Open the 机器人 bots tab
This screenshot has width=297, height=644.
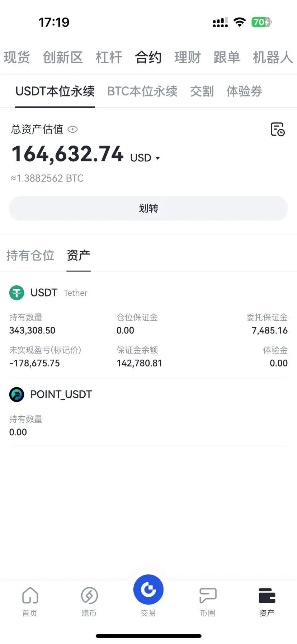click(273, 57)
